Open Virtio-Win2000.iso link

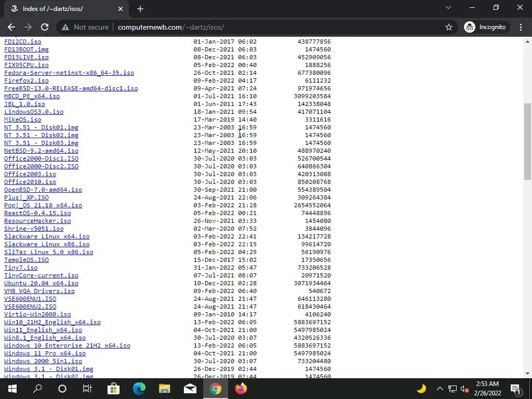(37, 314)
